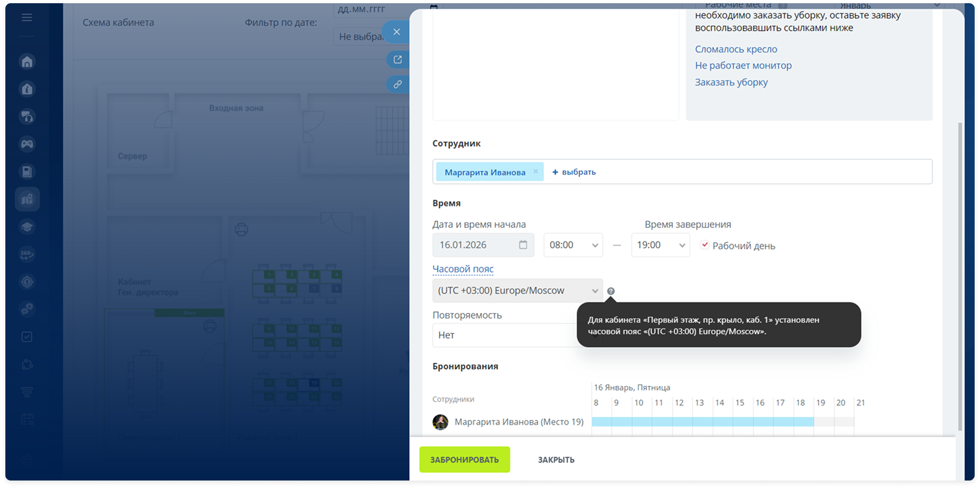980x488 pixels.
Task: Click the timezone help question mark icon
Action: click(610, 291)
